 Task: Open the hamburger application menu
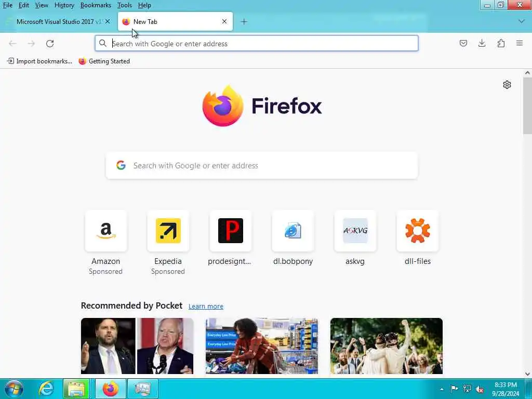click(520, 43)
